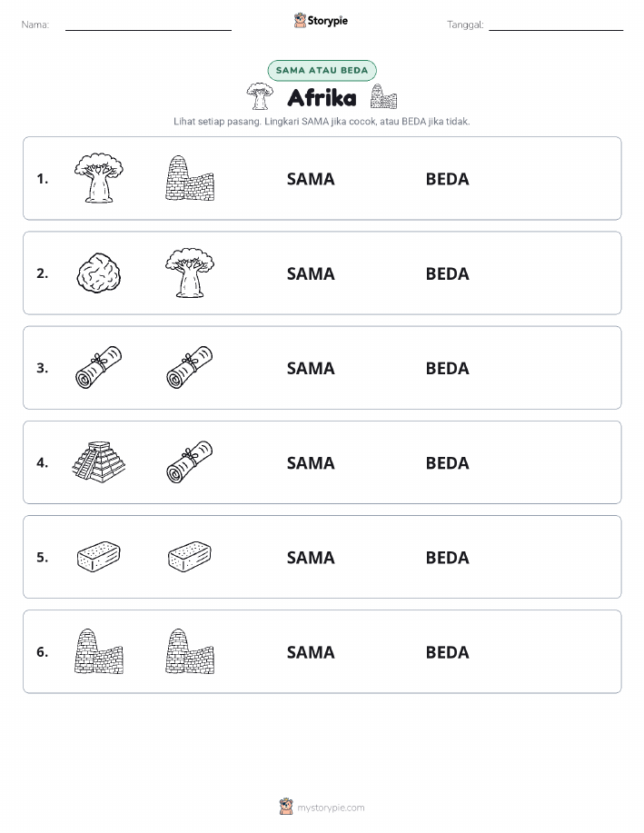Click the stone wall ruin in row 1

click(x=190, y=178)
